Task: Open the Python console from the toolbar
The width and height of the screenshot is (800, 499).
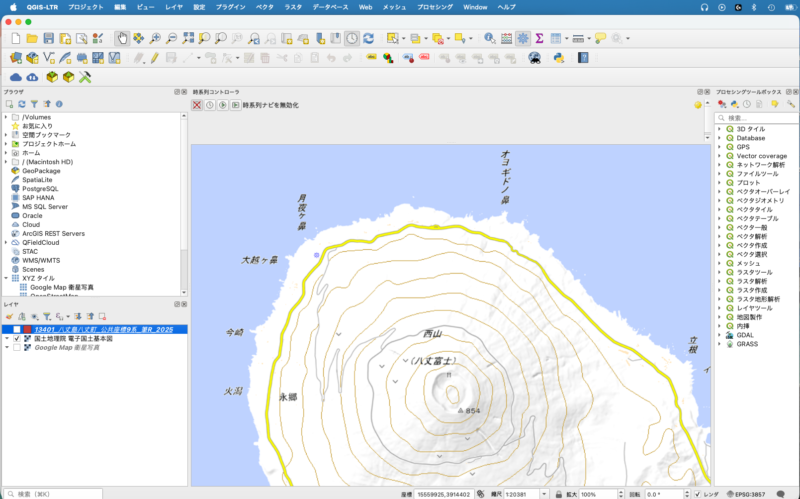Action: pyautogui.click(x=561, y=57)
